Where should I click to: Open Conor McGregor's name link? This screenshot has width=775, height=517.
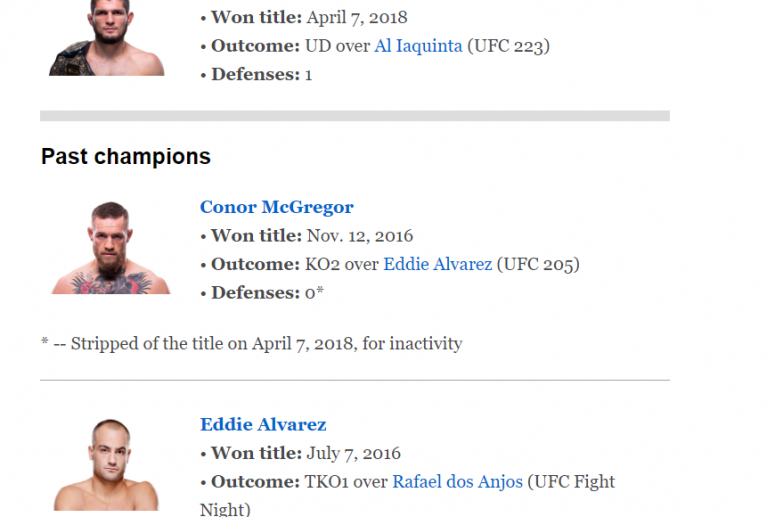click(x=276, y=207)
